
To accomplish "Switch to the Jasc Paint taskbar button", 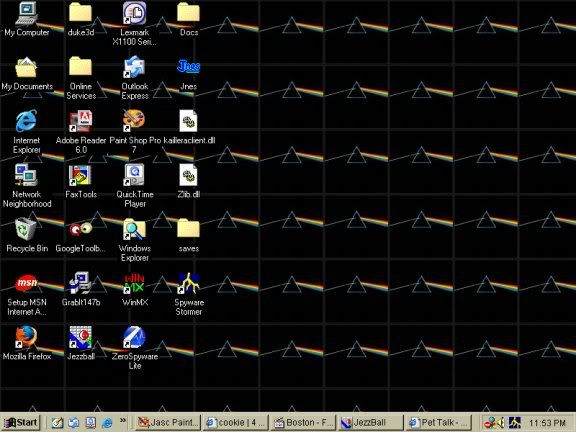I will (168, 422).
